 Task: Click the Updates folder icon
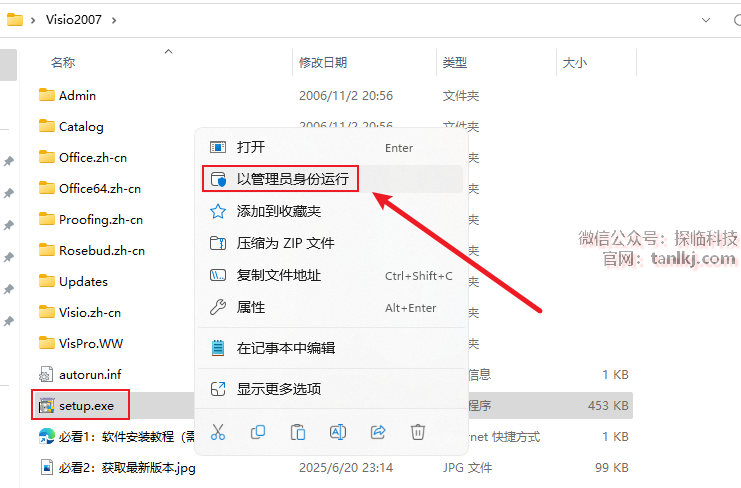[x=46, y=281]
